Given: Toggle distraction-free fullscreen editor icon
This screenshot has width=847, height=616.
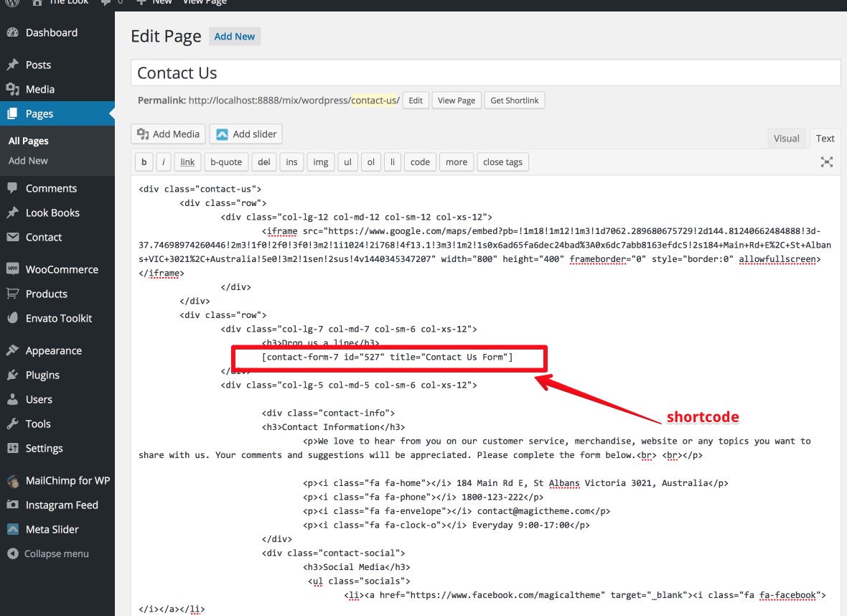Looking at the screenshot, I should coord(826,162).
